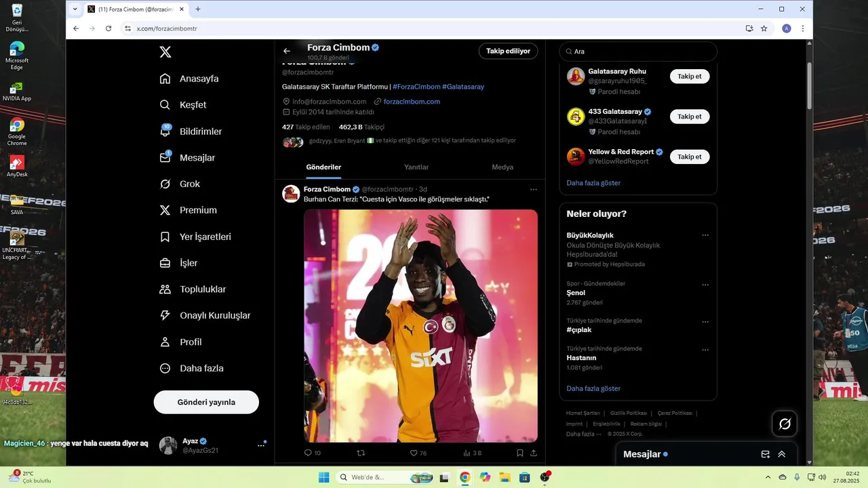Image resolution: width=868 pixels, height=488 pixels.
Task: Follow 433 Galatasaray with Takip et
Action: pos(690,117)
